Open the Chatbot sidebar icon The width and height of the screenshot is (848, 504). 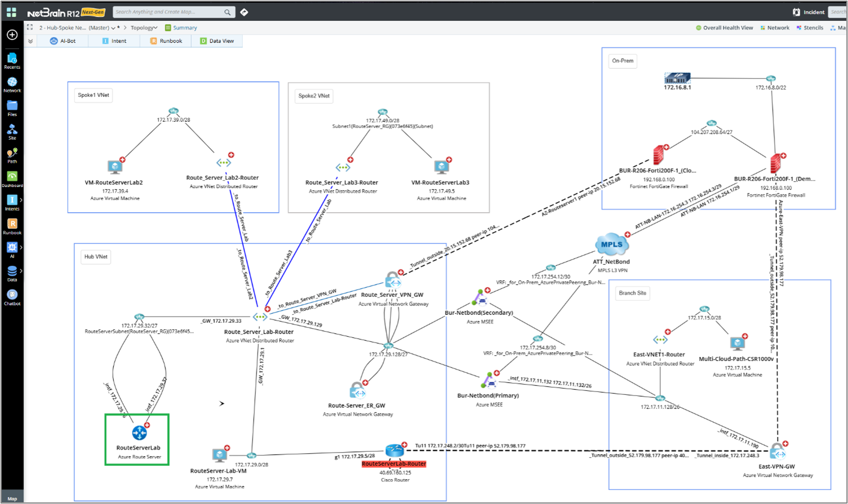tap(12, 297)
